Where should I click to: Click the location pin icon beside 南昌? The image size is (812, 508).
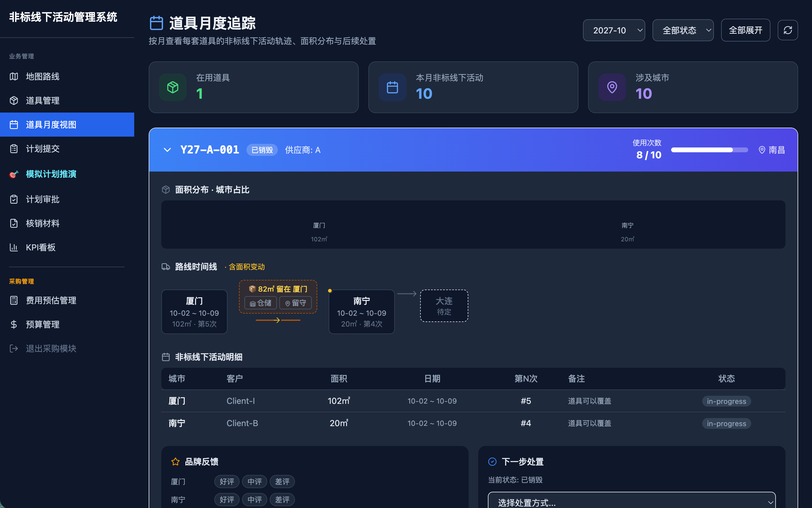[762, 150]
